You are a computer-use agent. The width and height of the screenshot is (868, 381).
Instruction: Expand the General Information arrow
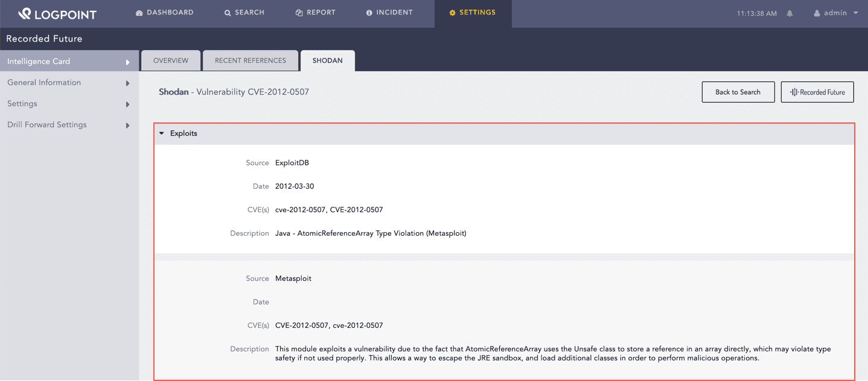127,83
